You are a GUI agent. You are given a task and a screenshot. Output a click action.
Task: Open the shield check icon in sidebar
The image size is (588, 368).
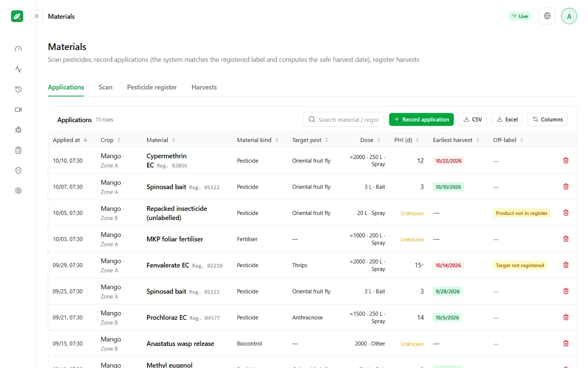pyautogui.click(x=18, y=170)
